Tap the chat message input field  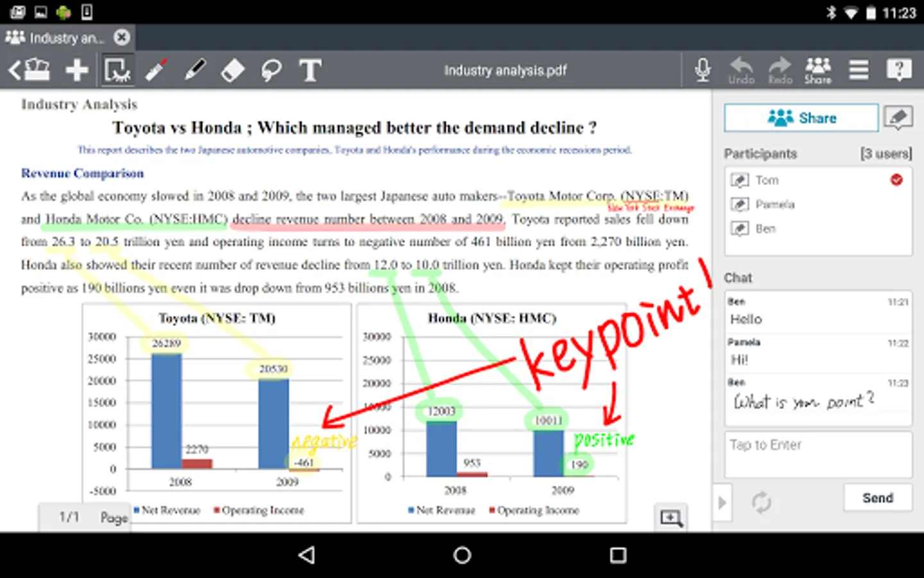pyautogui.click(x=818, y=455)
